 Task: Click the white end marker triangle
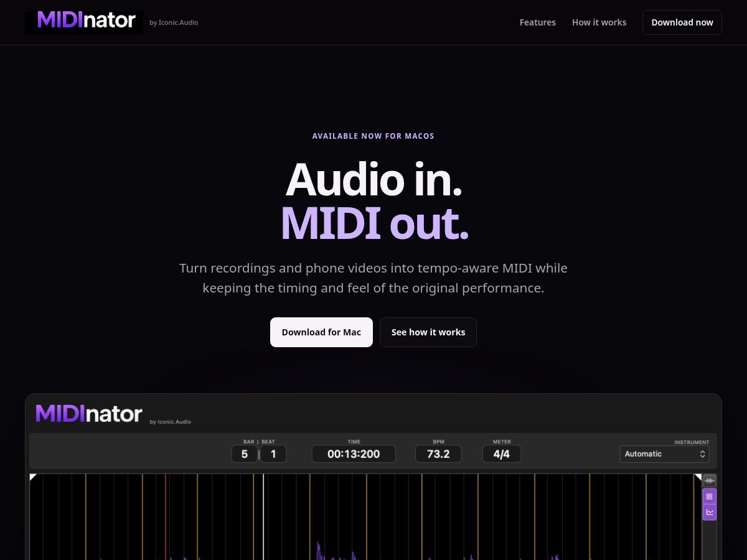[x=698, y=477]
